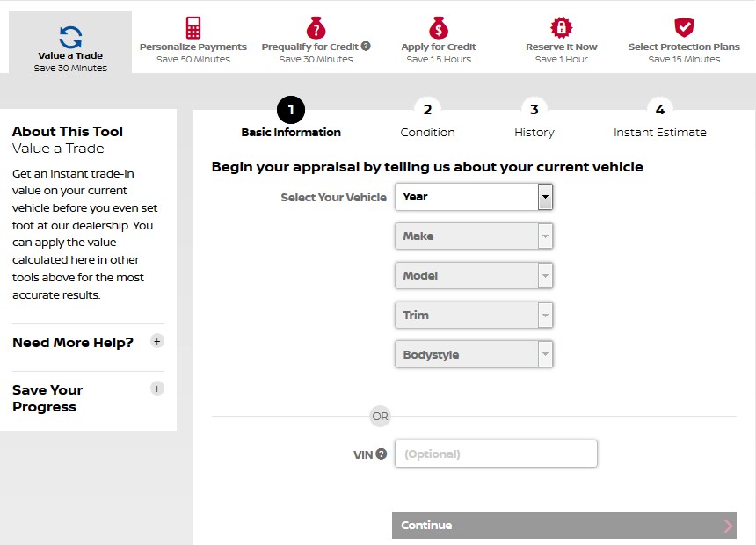Click the Select Protection Plans shield icon
Viewport: 756px width, 545px height.
(x=684, y=27)
